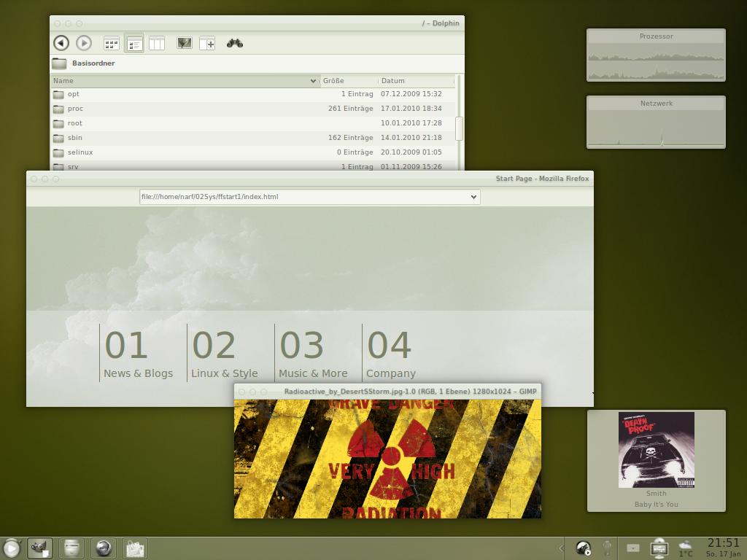Switch to Firefox in the taskbar

pyautogui.click(x=104, y=548)
